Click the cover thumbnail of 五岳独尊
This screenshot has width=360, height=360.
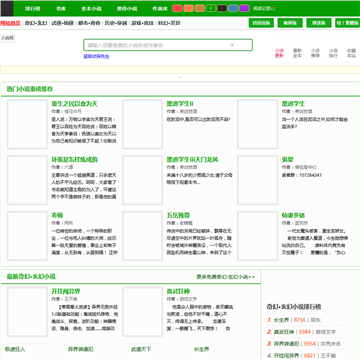pyautogui.click(x=143, y=236)
